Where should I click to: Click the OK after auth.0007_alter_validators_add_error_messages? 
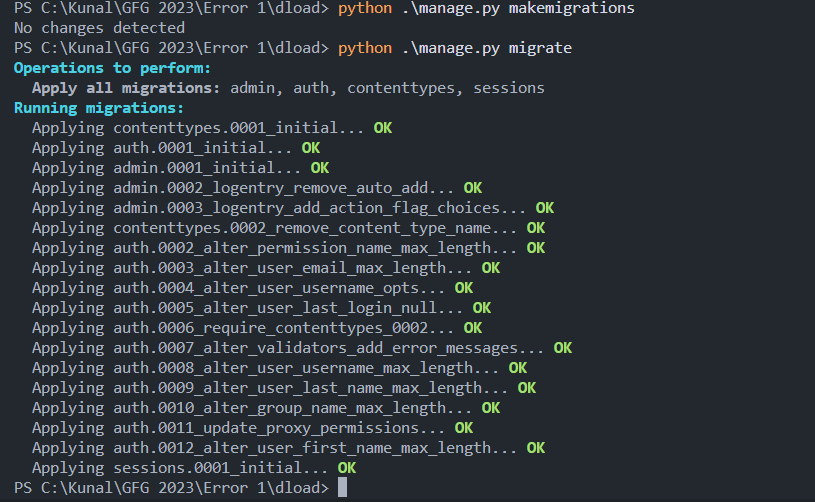562,348
